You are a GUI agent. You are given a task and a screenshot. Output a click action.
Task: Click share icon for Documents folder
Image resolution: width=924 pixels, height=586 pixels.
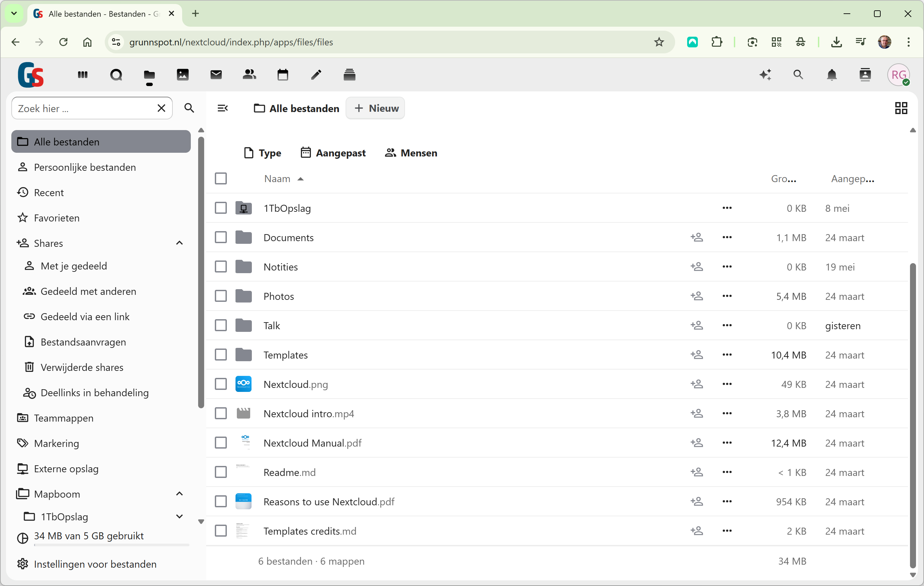coord(697,237)
